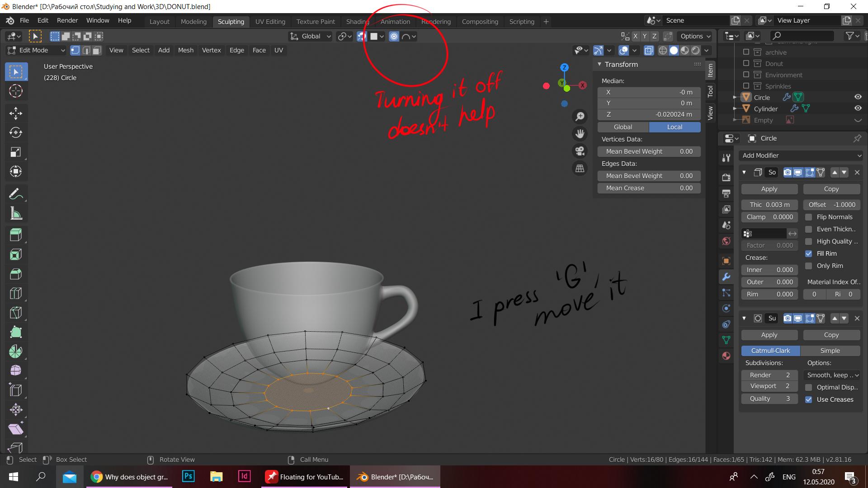868x488 pixels.
Task: Open the Vertex menu
Action: (x=211, y=50)
